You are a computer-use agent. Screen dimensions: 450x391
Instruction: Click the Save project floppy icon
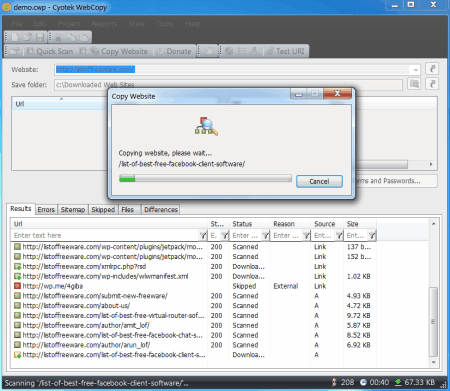[x=40, y=37]
